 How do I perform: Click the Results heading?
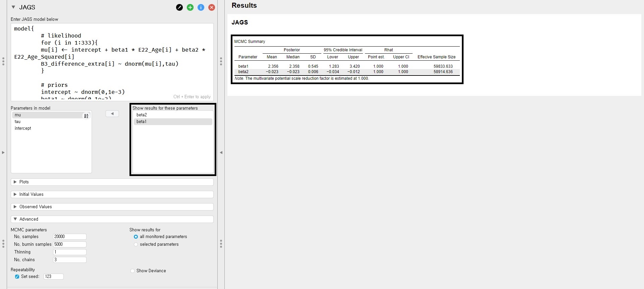point(244,5)
